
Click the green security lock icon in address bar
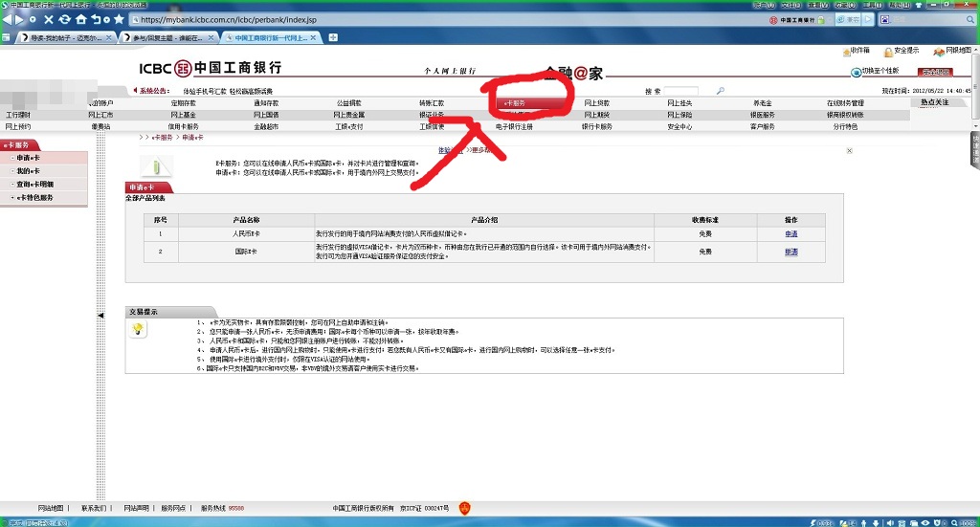(x=821, y=20)
